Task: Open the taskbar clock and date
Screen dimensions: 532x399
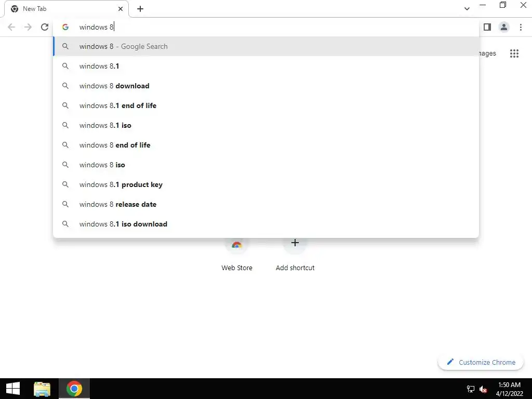Action: click(509, 389)
